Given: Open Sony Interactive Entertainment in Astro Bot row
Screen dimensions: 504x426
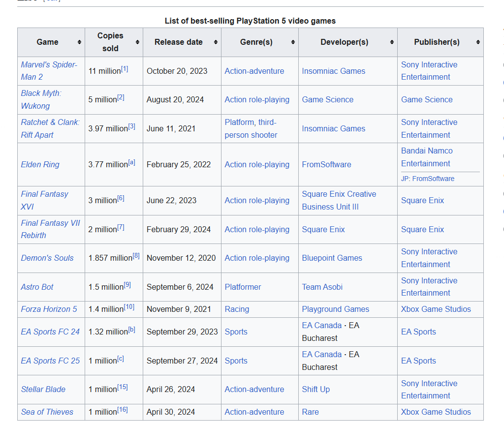Looking at the screenshot, I should (x=429, y=287).
